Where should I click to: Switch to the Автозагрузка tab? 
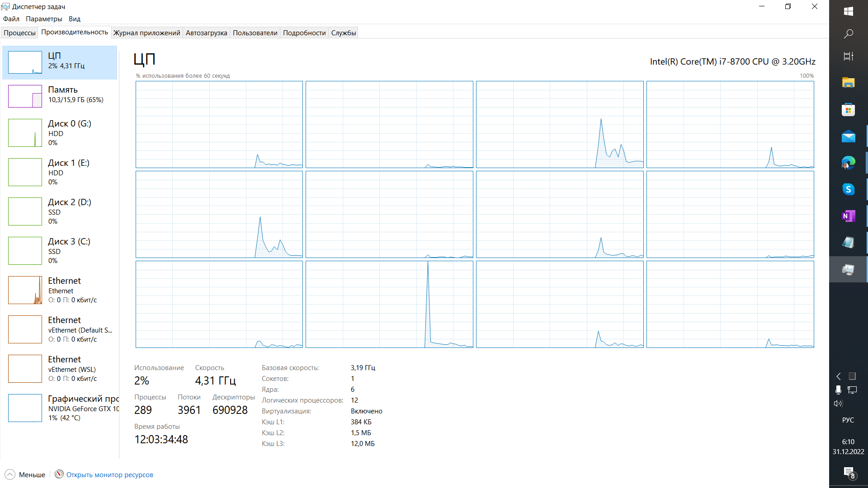(x=207, y=33)
